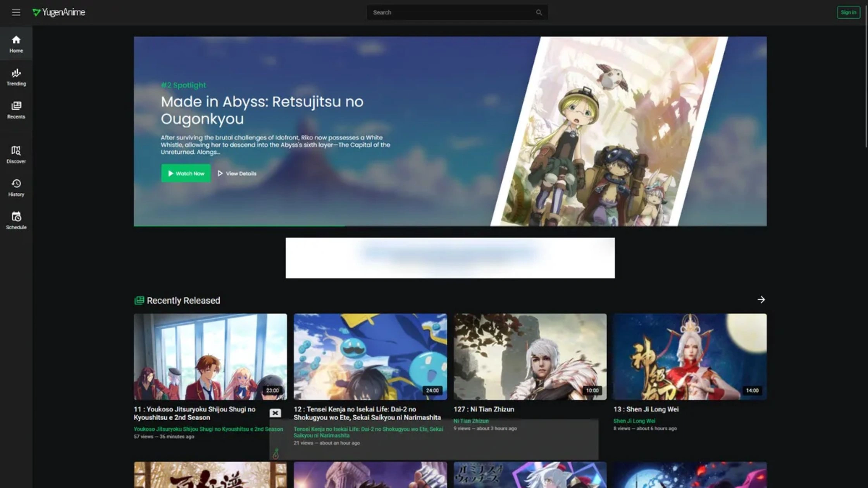868x488 pixels.
Task: Dismiss the episode card with the X toggle
Action: (275, 413)
